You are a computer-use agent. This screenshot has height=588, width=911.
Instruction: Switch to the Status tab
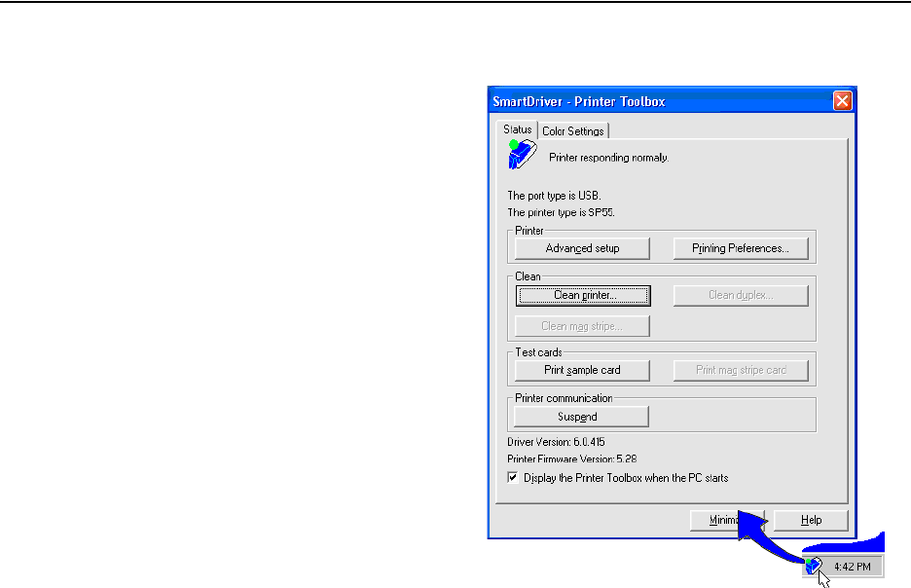[517, 129]
